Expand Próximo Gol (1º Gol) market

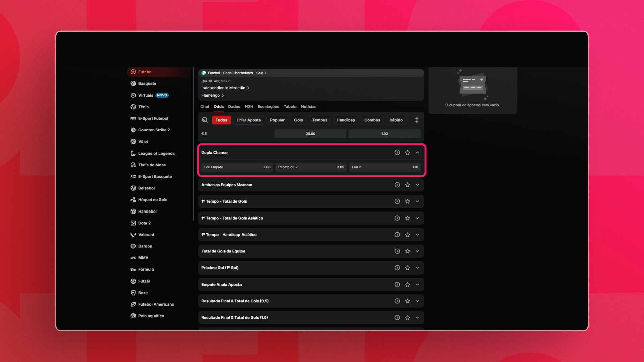coord(417,268)
